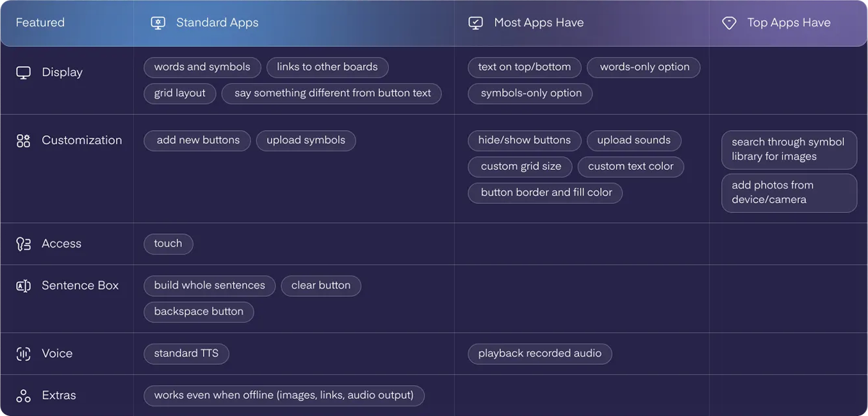Click the "add new buttons" pill
The width and height of the screenshot is (868, 416).
tap(197, 140)
